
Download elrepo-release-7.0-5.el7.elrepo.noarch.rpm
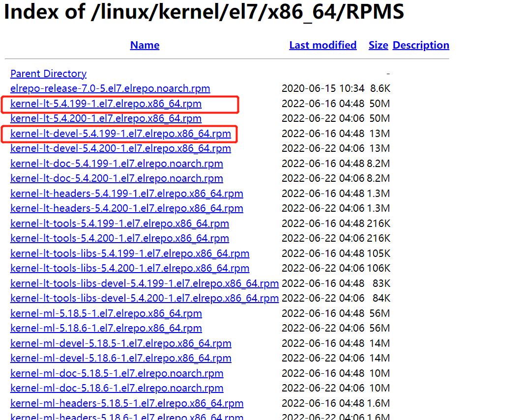[110, 89]
